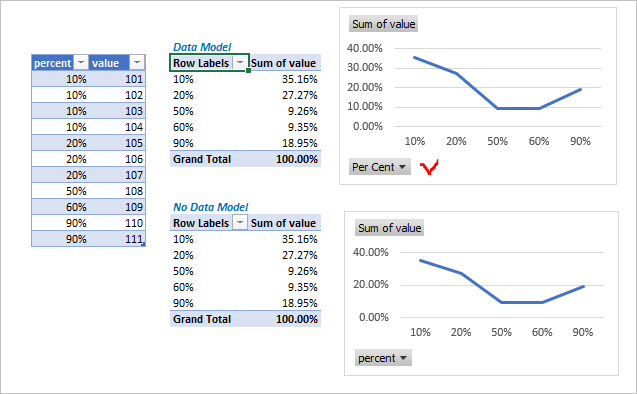Click the red checkmark annotation

(x=429, y=167)
